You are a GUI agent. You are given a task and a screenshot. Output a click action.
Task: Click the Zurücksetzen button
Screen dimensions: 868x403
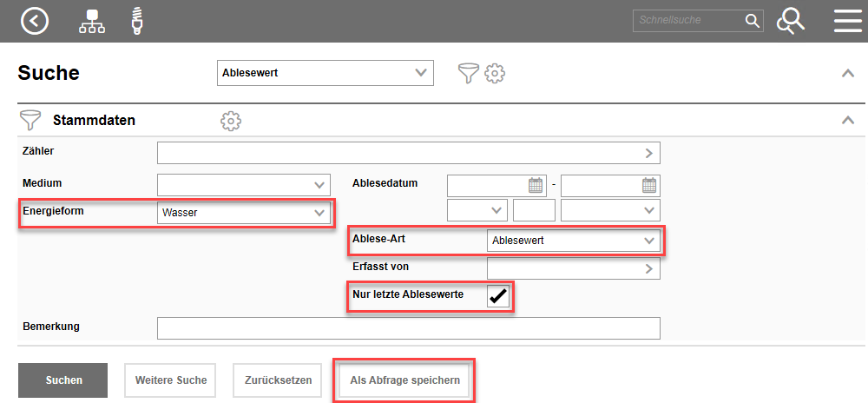tap(278, 380)
